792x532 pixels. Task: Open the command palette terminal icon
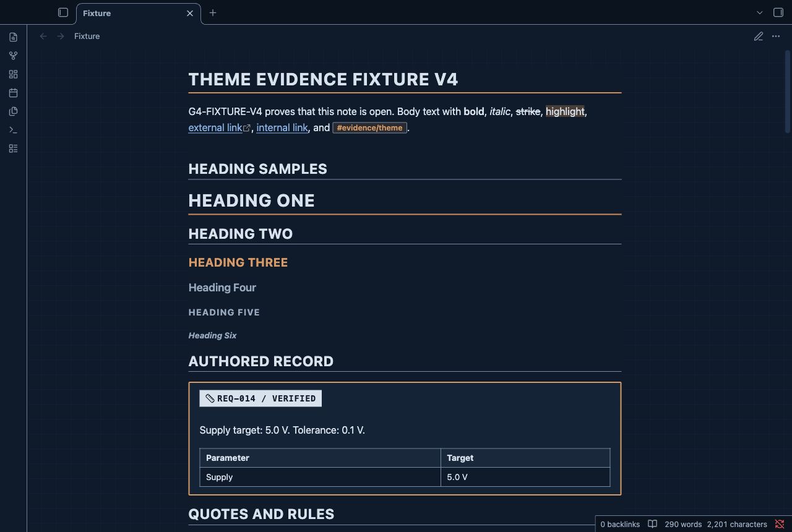[13, 130]
